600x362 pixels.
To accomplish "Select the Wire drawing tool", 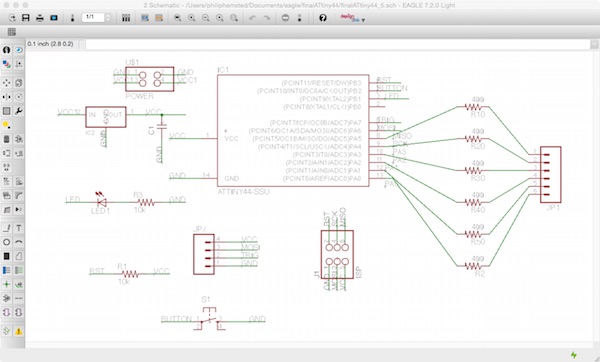I will coord(7,228).
